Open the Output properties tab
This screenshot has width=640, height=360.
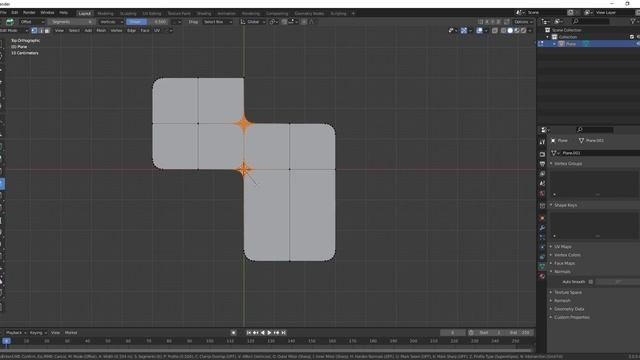click(x=542, y=164)
